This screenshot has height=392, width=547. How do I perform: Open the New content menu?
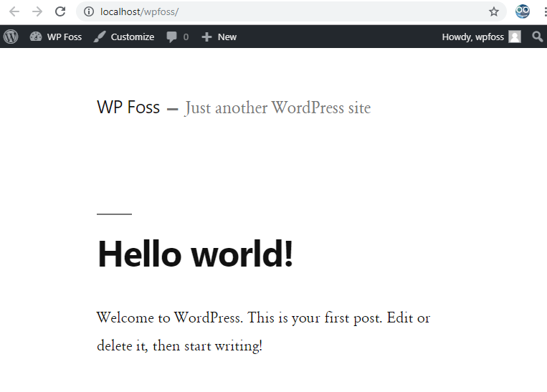point(227,37)
